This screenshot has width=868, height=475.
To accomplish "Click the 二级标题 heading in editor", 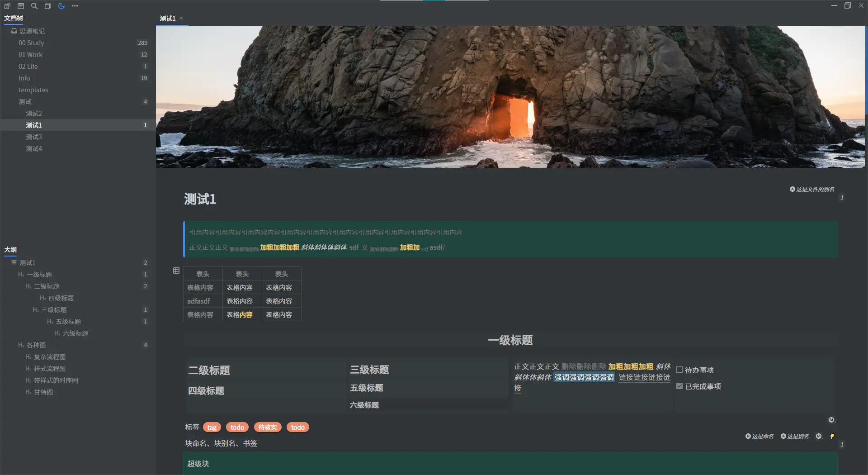I will point(209,370).
